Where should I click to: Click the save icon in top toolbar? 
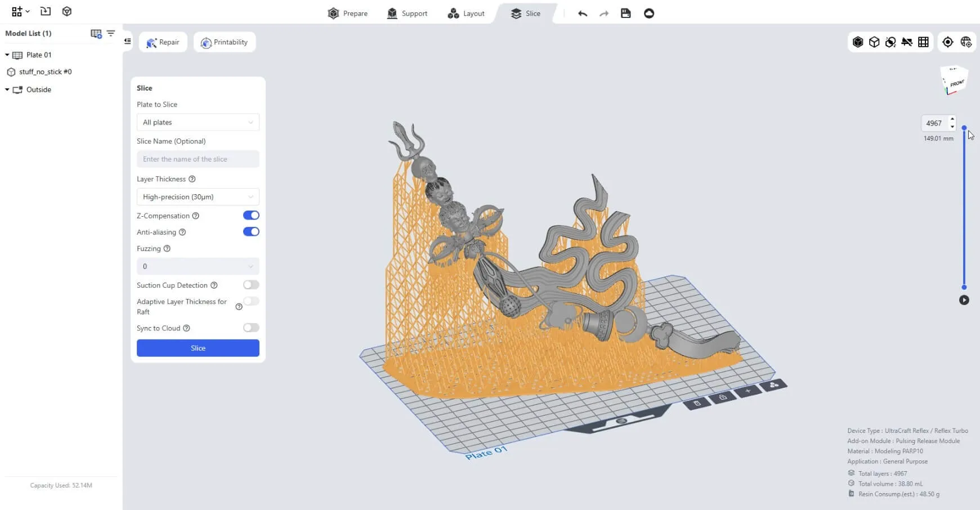coord(625,14)
